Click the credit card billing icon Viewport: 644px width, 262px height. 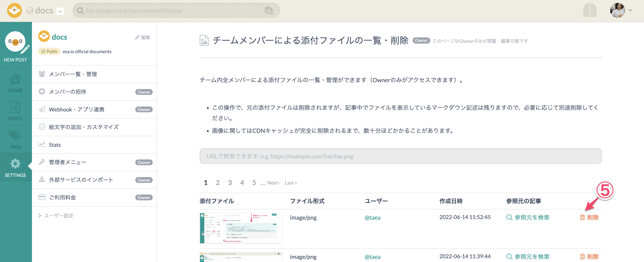click(42, 197)
